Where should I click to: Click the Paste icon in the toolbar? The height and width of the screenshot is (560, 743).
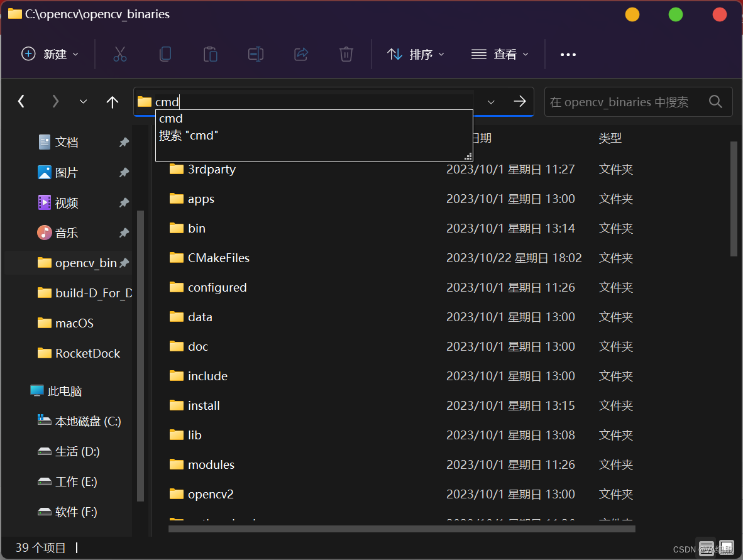point(211,54)
